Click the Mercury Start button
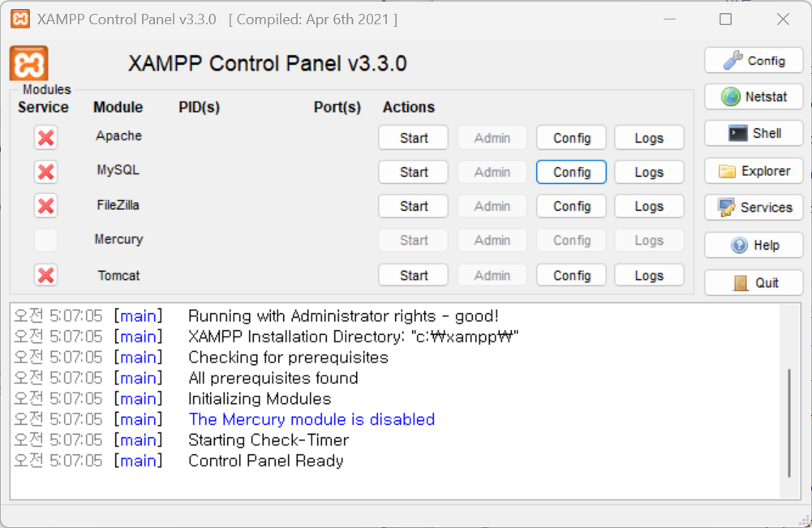812x528 pixels. 413,240
